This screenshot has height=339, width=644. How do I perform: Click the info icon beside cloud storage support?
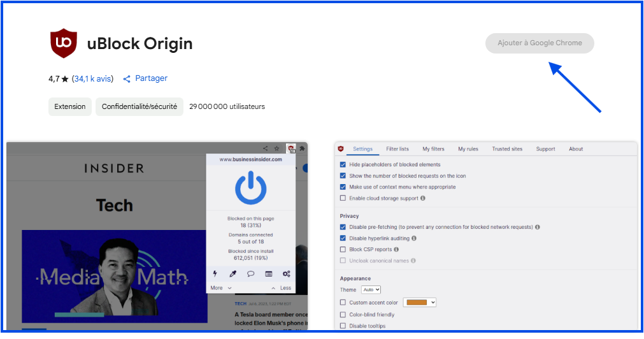[x=423, y=198]
